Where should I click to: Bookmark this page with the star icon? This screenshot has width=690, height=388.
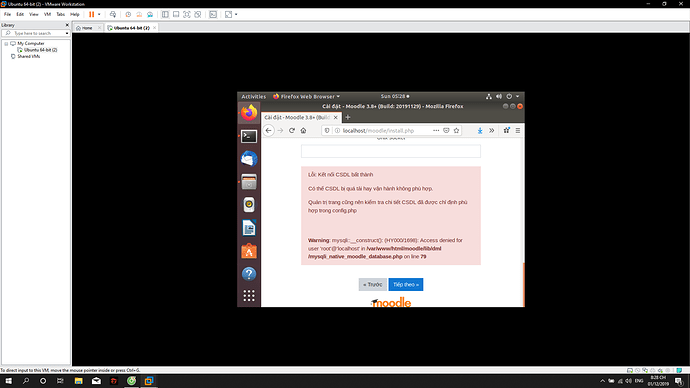pos(456,131)
